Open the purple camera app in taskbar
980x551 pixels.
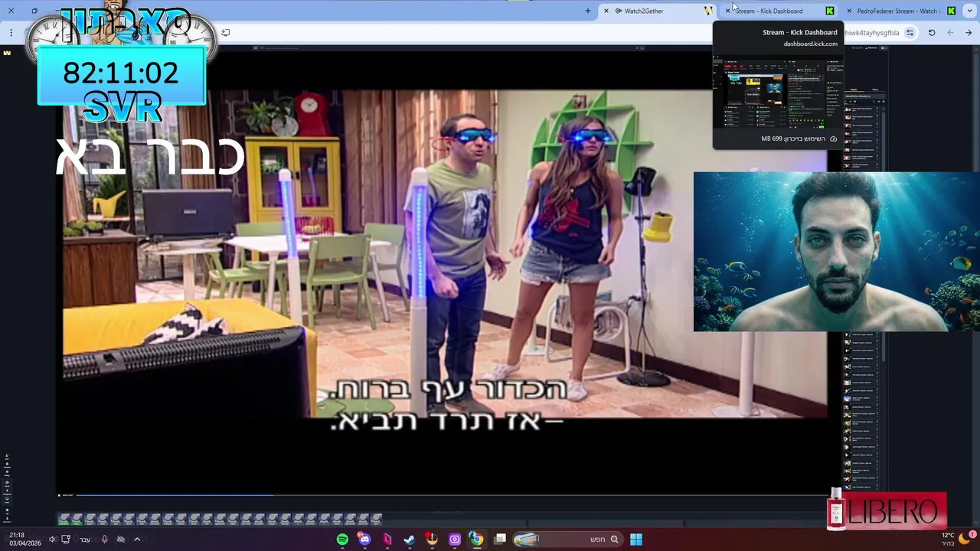pos(454,540)
